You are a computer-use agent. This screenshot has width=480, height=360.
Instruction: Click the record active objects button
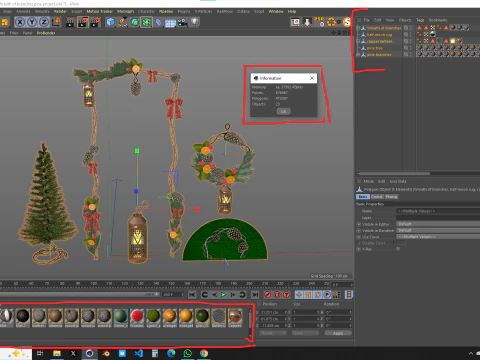[268, 295]
